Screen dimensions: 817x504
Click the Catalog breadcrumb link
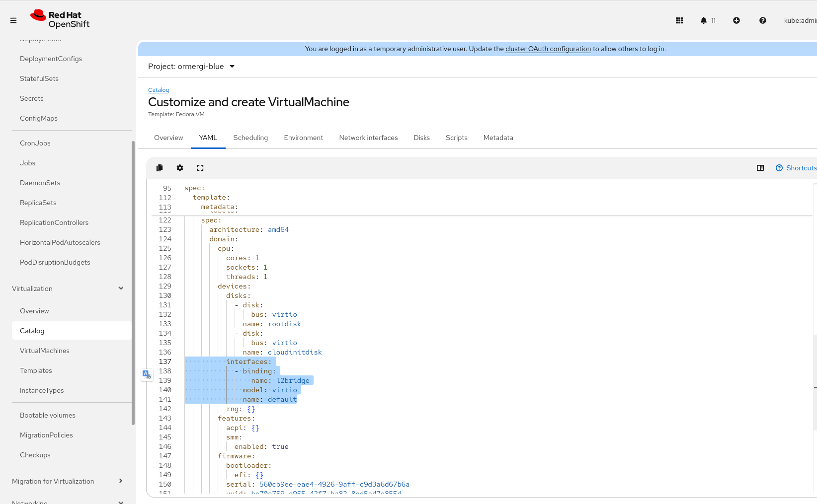coord(159,90)
